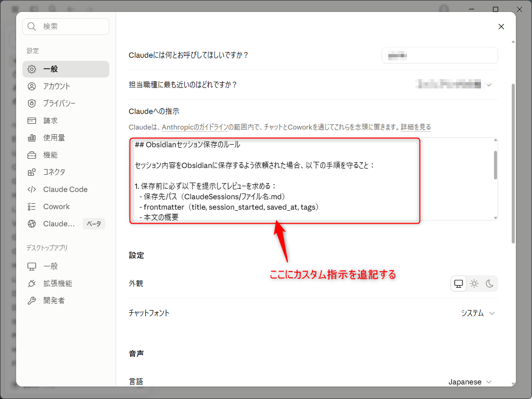Click the 音声 heading
Image resolution: width=532 pixels, height=399 pixels.
tap(136, 354)
